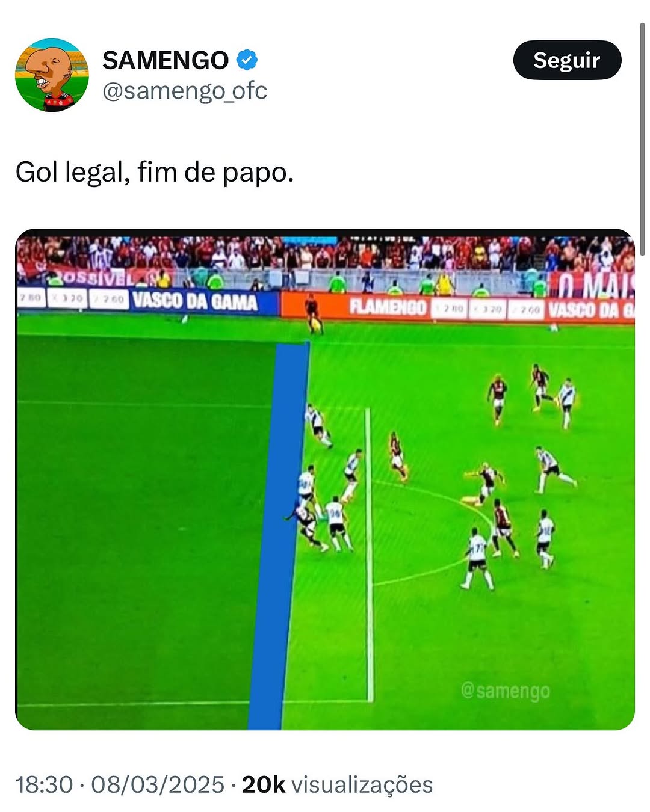The image size is (650, 812).
Task: Click the 08/03/2025 date
Action: 158,785
